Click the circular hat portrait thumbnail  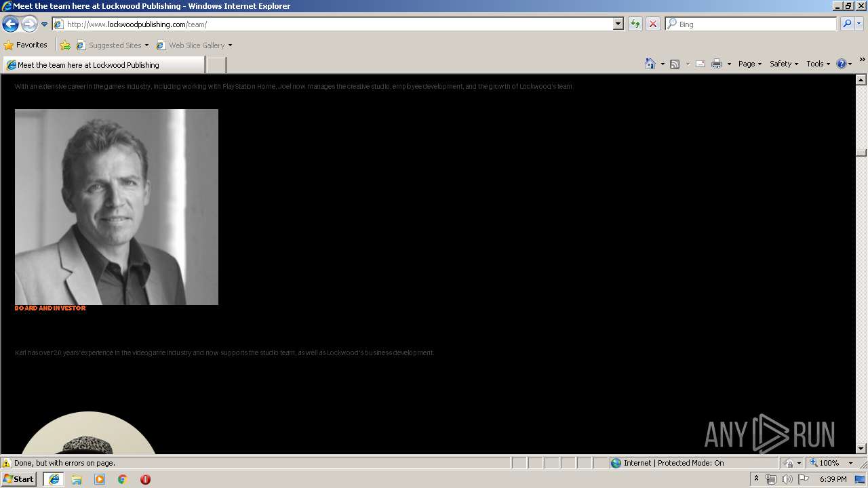[x=88, y=433]
